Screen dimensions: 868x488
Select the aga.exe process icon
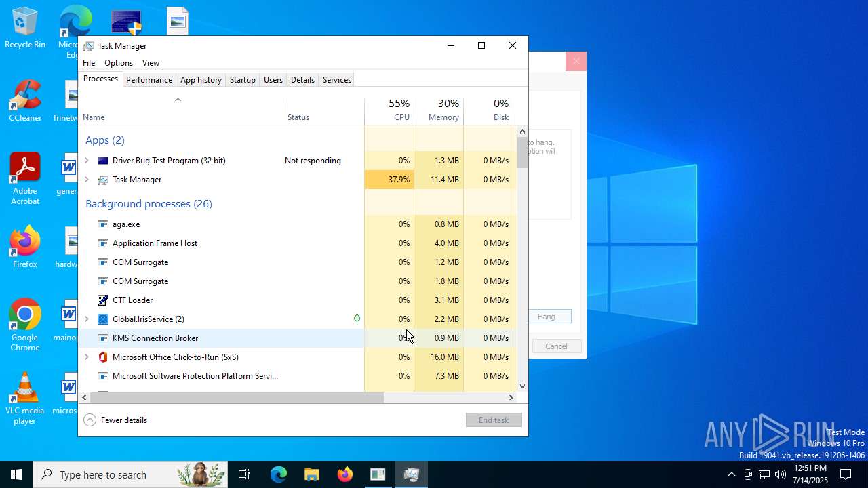coord(103,224)
